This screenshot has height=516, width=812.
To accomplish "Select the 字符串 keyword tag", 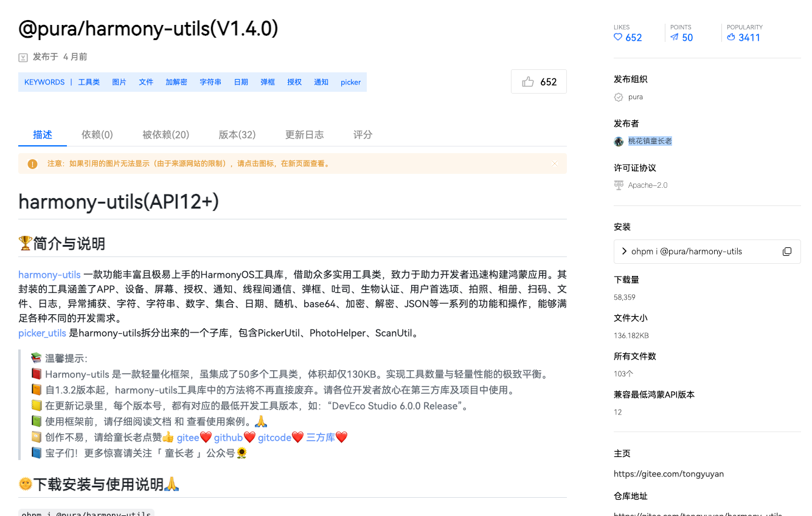I will click(210, 82).
